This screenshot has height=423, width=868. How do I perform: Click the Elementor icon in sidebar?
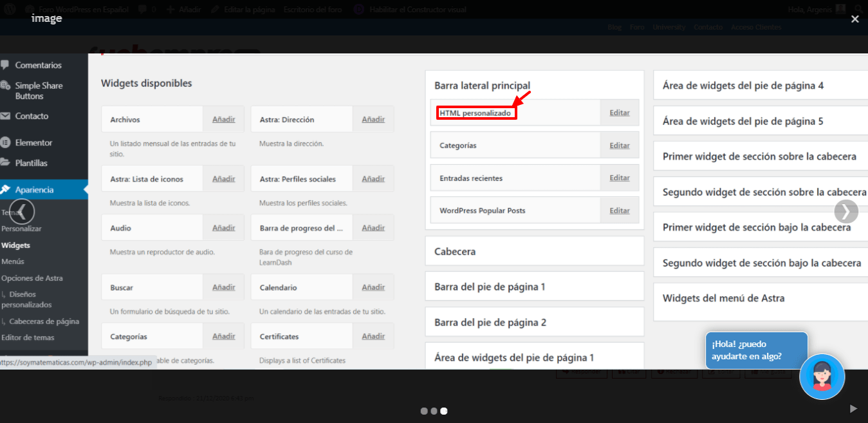5,142
